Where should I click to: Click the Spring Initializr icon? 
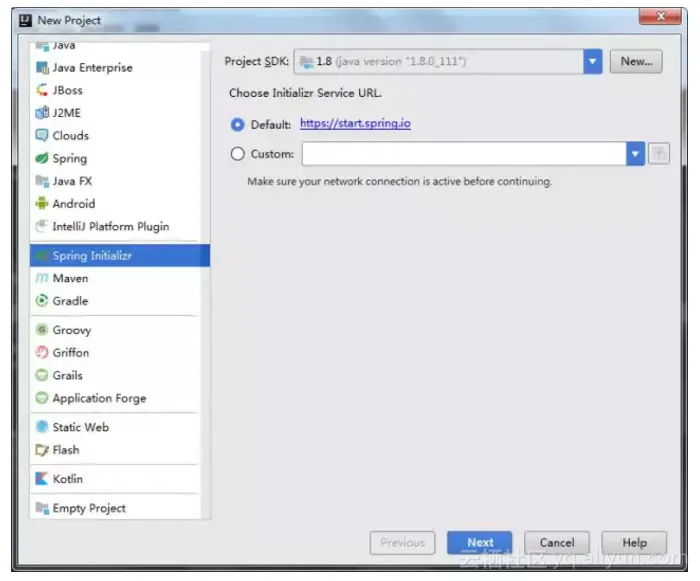(x=42, y=255)
